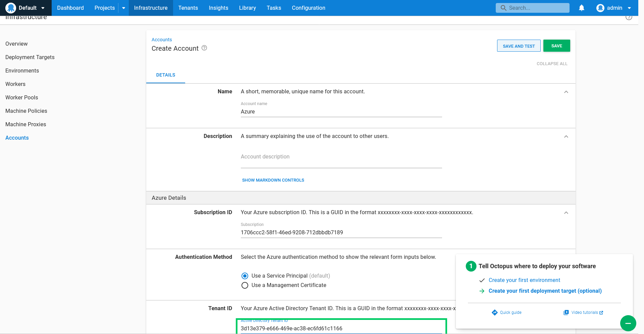Open the admin user menu arrow
Image resolution: width=644 pixels, height=334 pixels.
pos(629,8)
